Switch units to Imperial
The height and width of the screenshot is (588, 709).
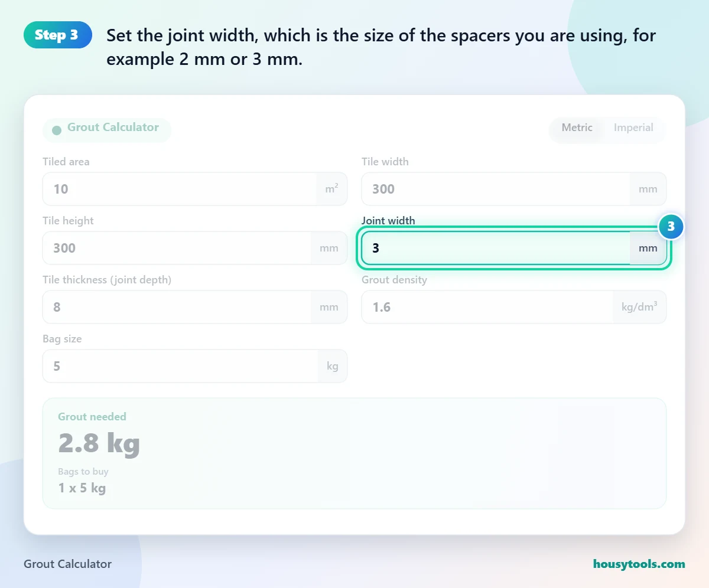pyautogui.click(x=633, y=128)
